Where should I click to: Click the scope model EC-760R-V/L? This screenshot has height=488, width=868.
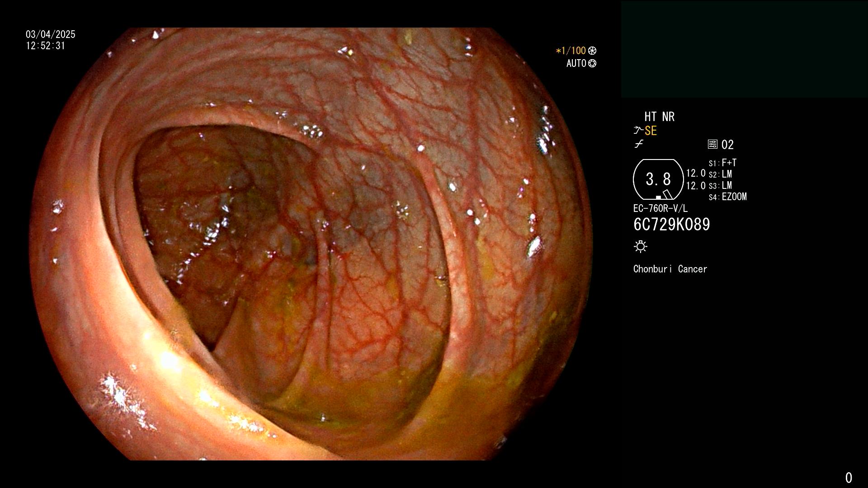coord(660,208)
